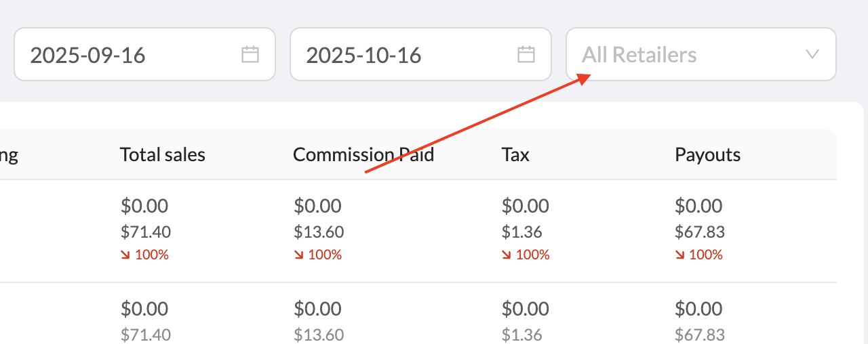Click red decrease arrow under Total sales

(x=125, y=255)
